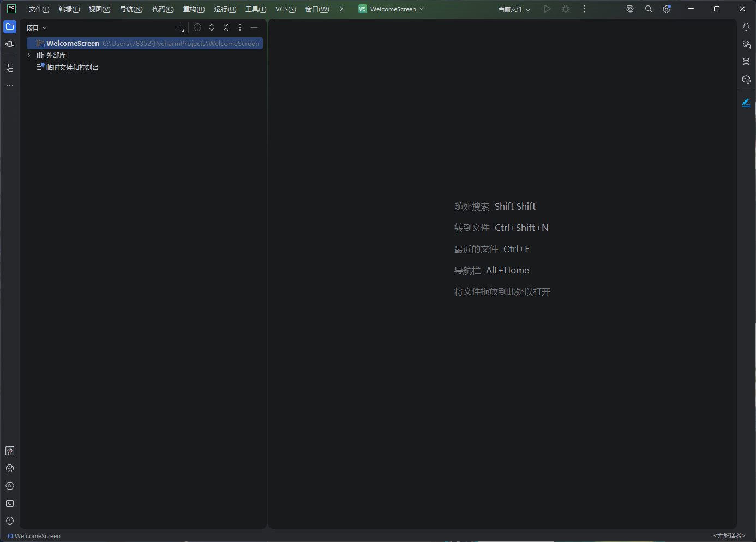Open project panel options vertical dots

point(240,27)
